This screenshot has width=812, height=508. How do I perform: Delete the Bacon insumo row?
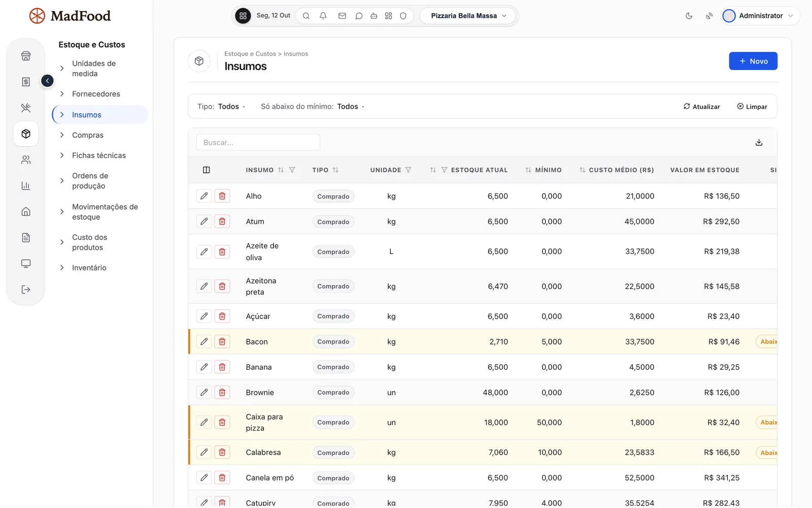click(x=222, y=342)
